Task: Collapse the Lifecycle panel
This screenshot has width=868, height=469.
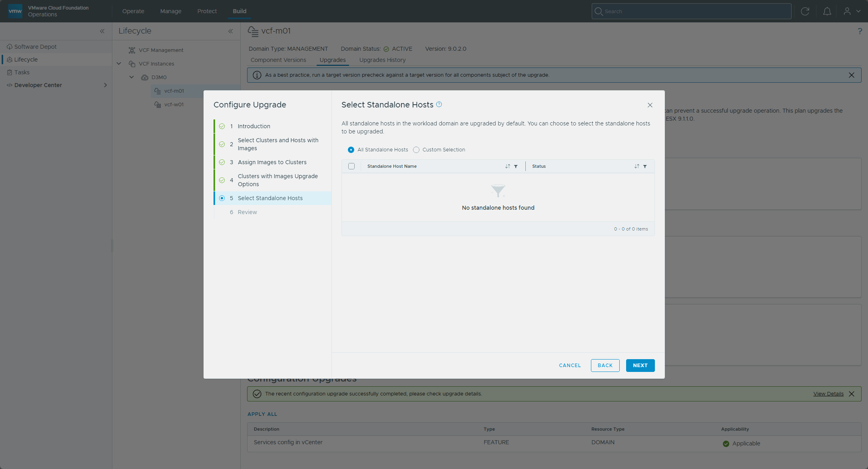Action: coord(231,31)
